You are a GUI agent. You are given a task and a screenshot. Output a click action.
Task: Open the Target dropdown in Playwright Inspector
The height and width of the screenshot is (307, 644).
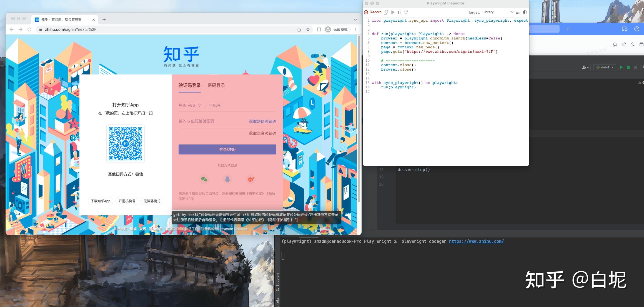click(x=512, y=12)
